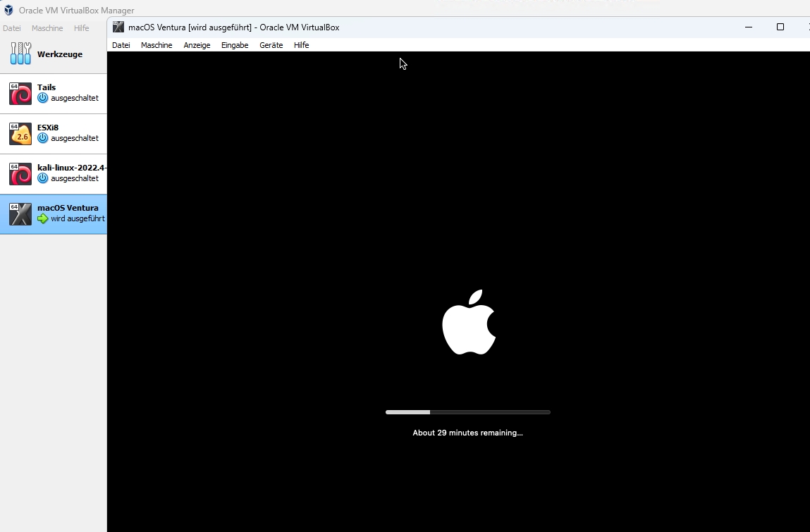Select the ESXi8 machine name
The width and height of the screenshot is (810, 532).
(48, 128)
